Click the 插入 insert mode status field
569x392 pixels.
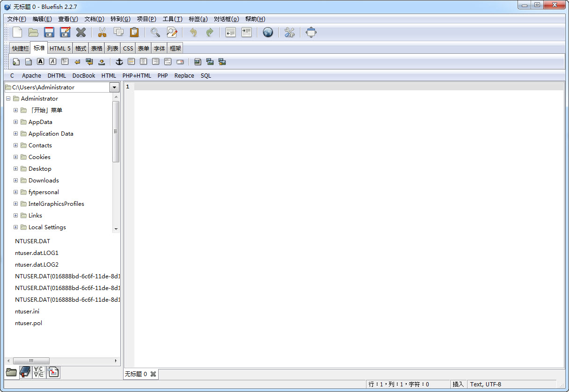(458, 384)
